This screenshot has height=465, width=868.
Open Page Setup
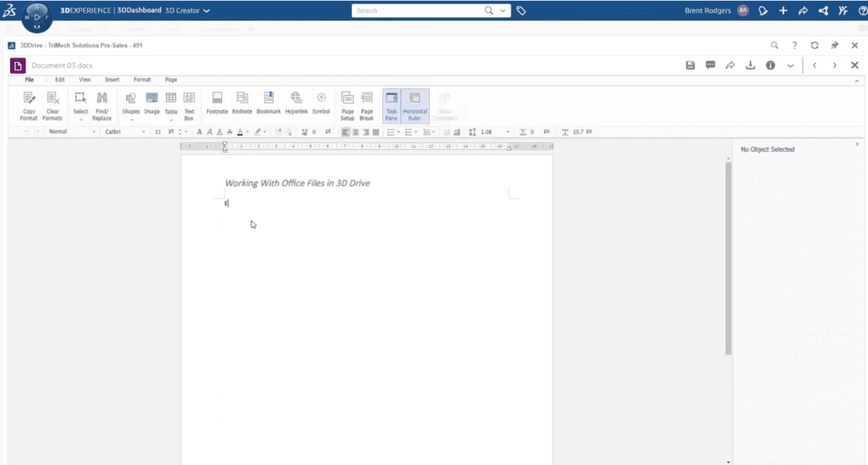347,106
